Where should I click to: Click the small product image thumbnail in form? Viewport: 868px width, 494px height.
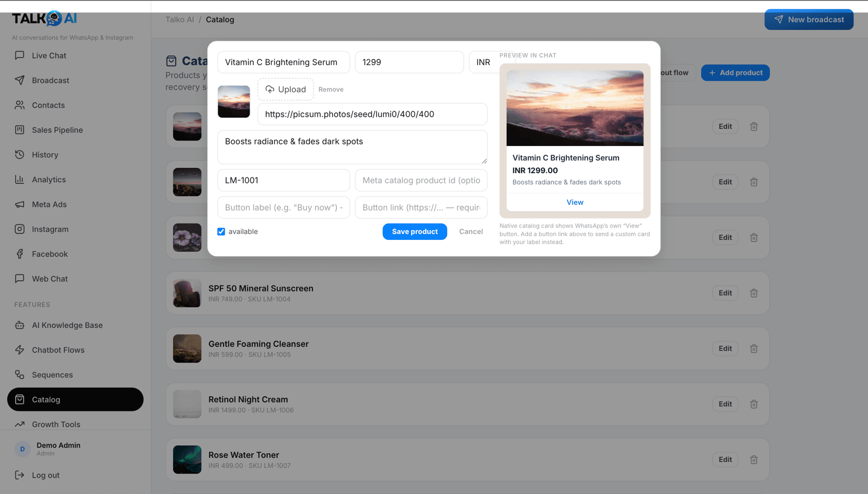pyautogui.click(x=234, y=102)
